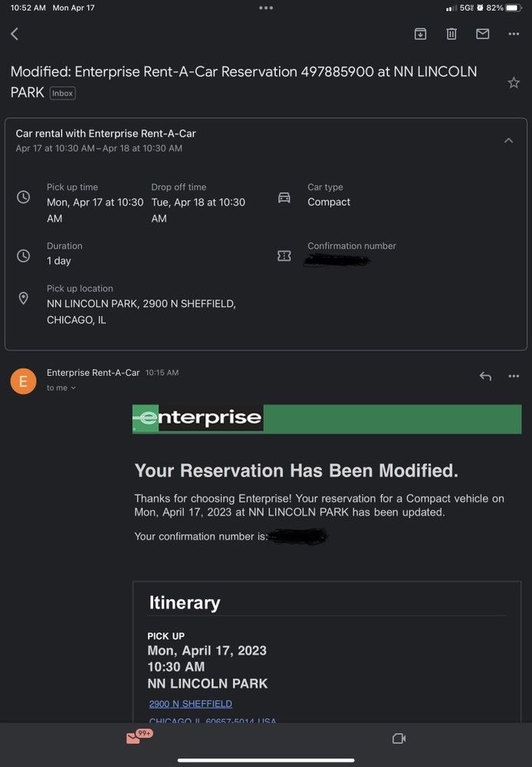Reply to the Enterprise Rent-A-Car message
The width and height of the screenshot is (532, 767).
click(484, 376)
